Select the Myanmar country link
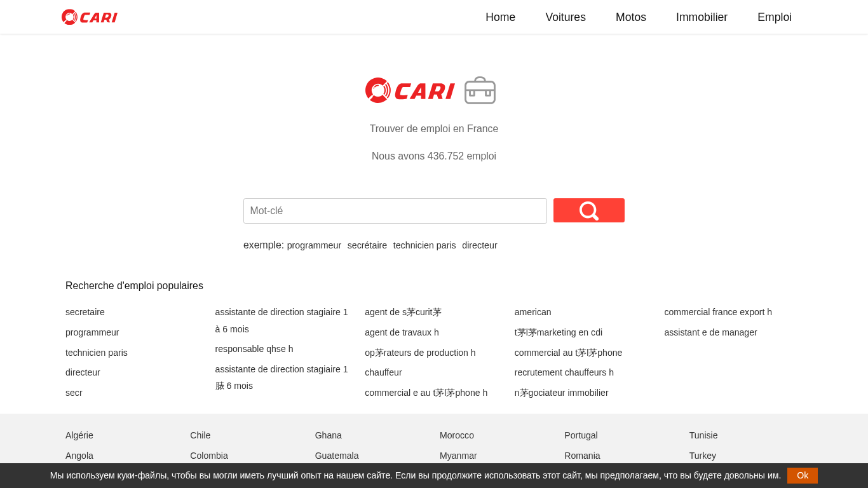This screenshot has height=488, width=868. pos(458,456)
